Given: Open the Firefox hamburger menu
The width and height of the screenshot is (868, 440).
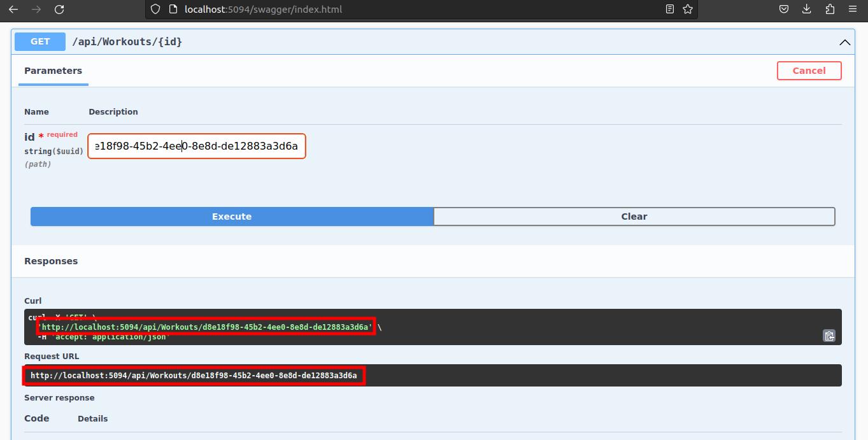Looking at the screenshot, I should [x=853, y=10].
